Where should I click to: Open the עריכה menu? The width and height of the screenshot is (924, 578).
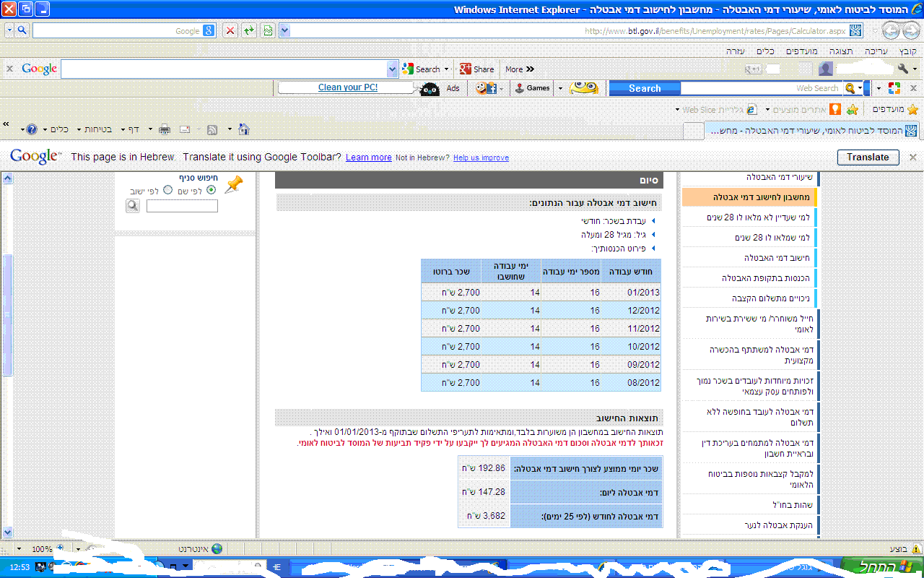pos(876,51)
